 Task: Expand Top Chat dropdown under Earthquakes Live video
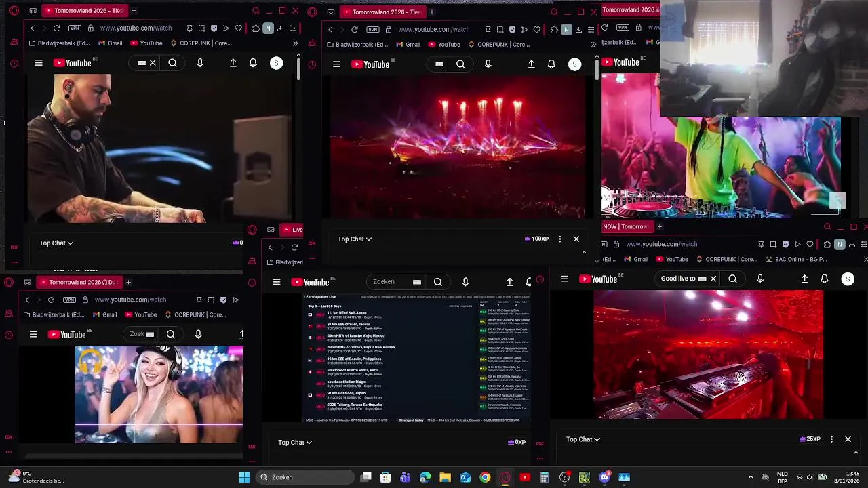[295, 442]
